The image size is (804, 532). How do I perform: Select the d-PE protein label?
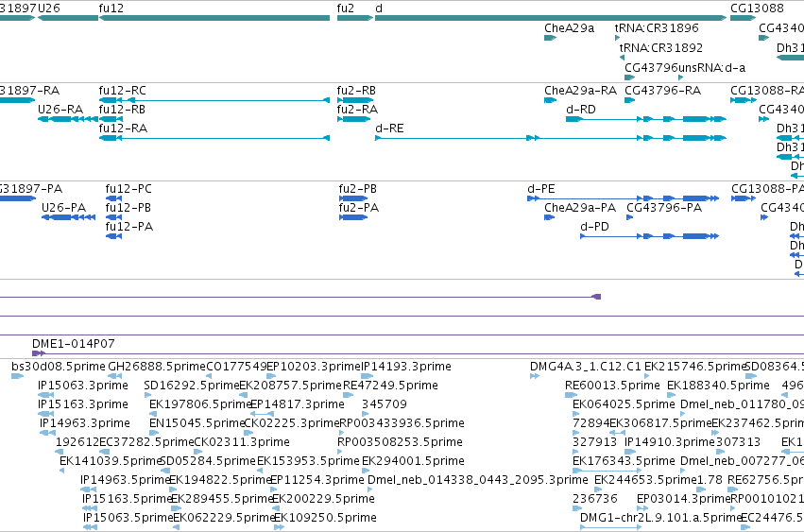click(541, 189)
